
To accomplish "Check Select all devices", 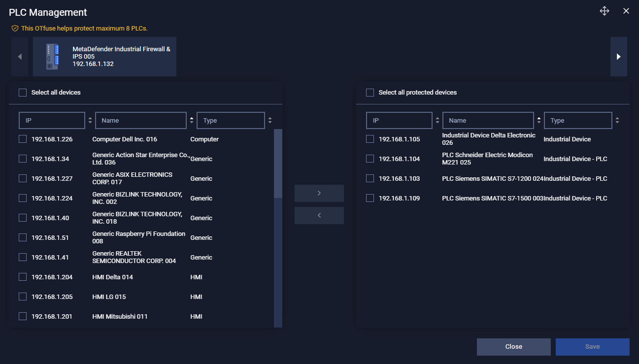I will pos(23,93).
